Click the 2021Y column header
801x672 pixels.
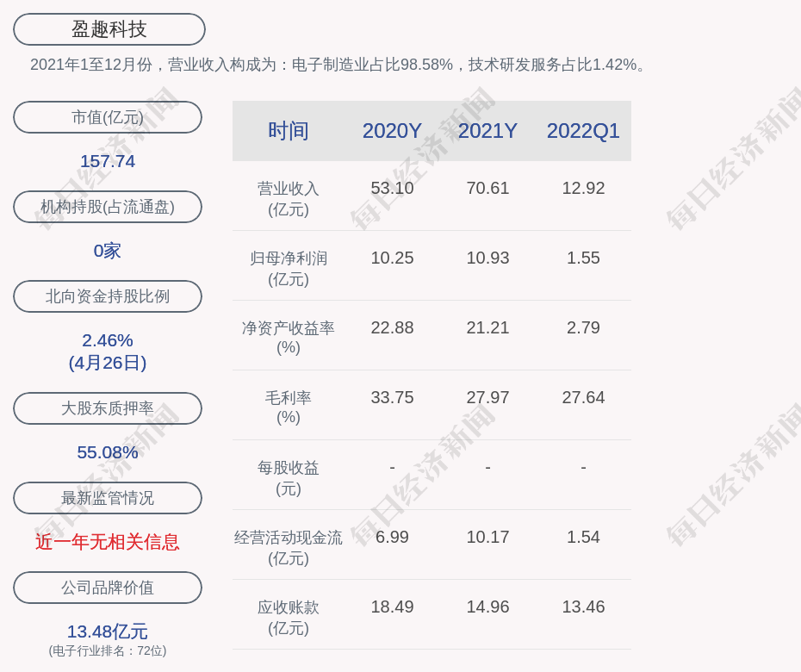pos(487,131)
